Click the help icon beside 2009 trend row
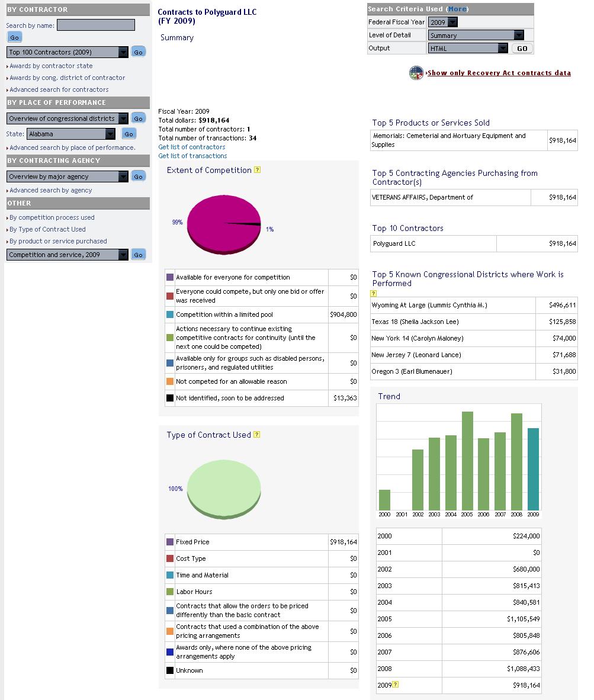This screenshot has height=700, width=594. tap(396, 685)
